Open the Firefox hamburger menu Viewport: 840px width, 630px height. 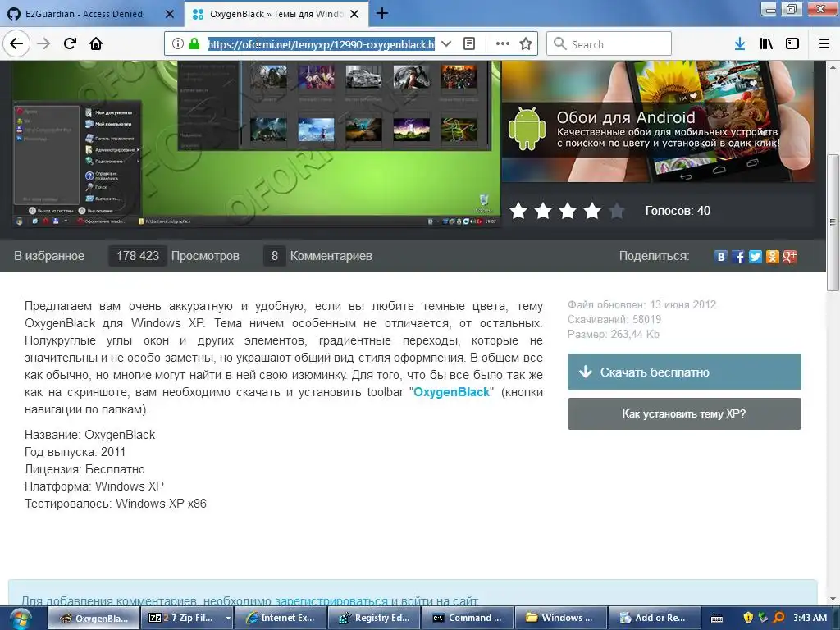[x=824, y=44]
